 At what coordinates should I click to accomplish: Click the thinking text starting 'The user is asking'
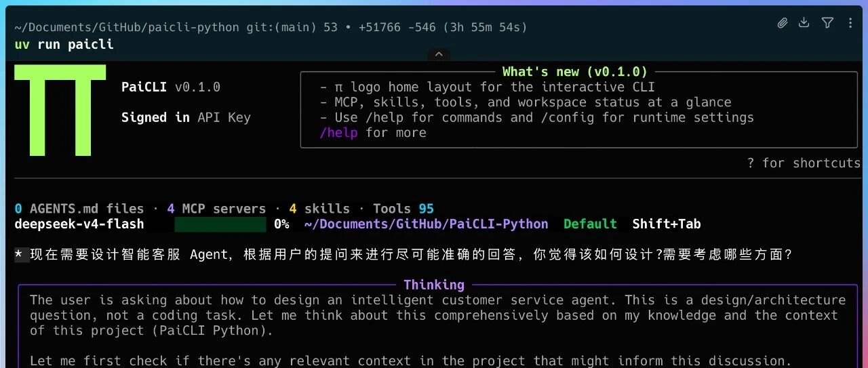coord(438,315)
